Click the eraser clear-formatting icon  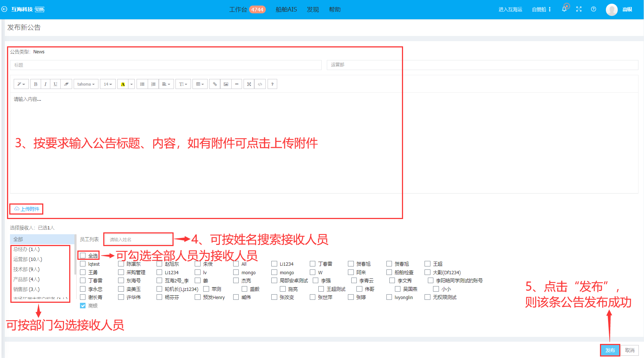tap(66, 84)
